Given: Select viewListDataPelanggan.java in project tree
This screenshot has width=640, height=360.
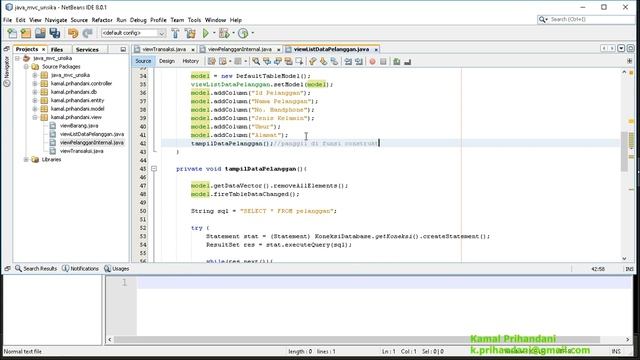Looking at the screenshot, I should point(92,134).
